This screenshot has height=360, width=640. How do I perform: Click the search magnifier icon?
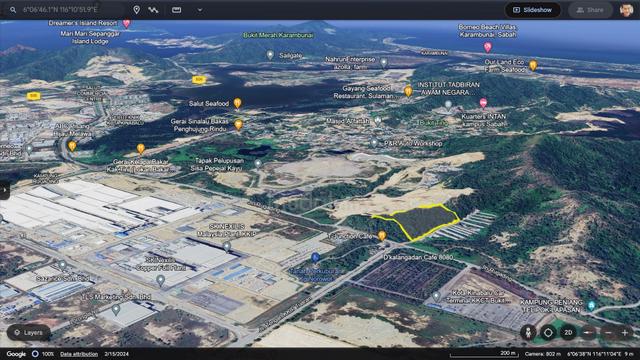[x=13, y=10]
